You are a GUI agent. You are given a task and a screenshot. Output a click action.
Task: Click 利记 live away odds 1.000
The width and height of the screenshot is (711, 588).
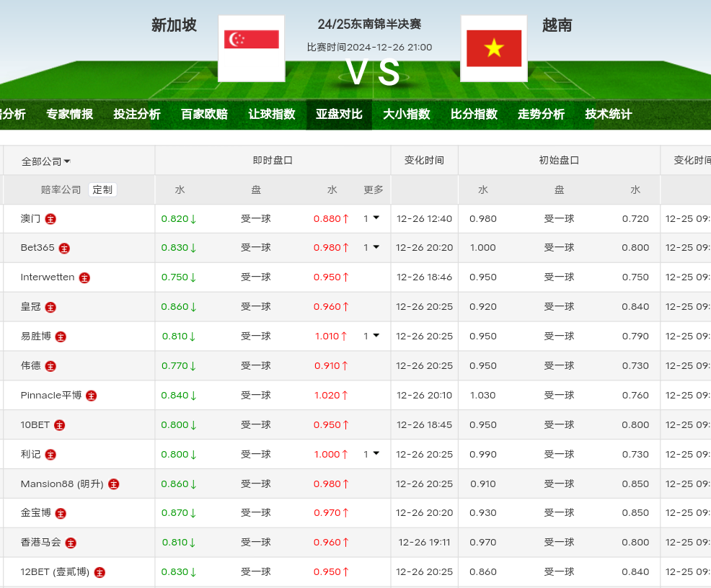pos(331,455)
